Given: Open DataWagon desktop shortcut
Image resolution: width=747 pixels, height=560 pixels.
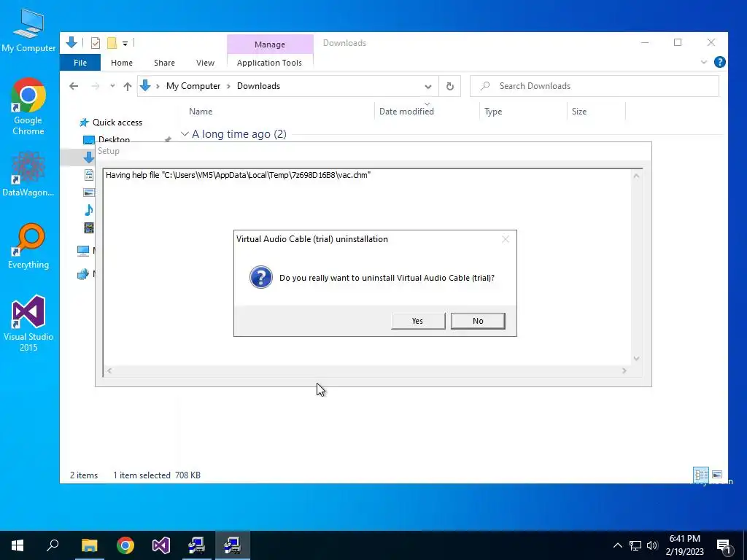Looking at the screenshot, I should pos(28,174).
